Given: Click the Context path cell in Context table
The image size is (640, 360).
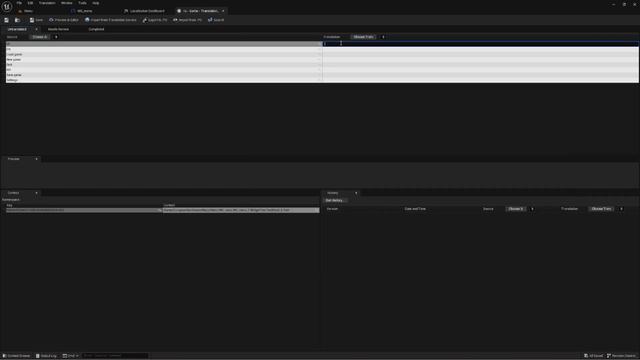Looking at the screenshot, I should (x=241, y=210).
